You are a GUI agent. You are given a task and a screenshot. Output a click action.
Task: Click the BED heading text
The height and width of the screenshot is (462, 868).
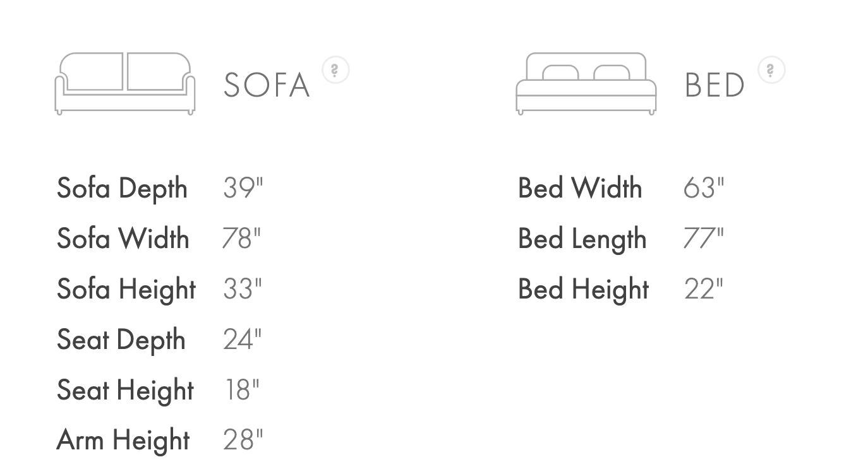coord(714,86)
